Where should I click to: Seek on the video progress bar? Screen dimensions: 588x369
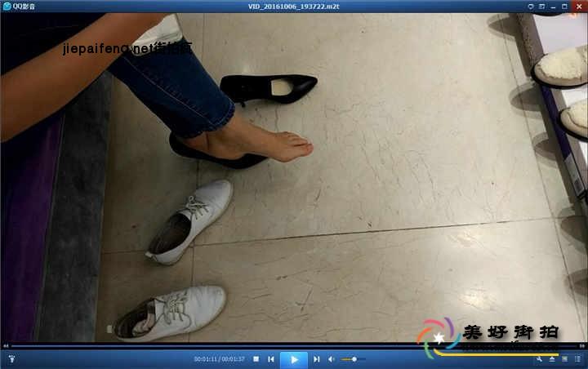click(x=245, y=346)
